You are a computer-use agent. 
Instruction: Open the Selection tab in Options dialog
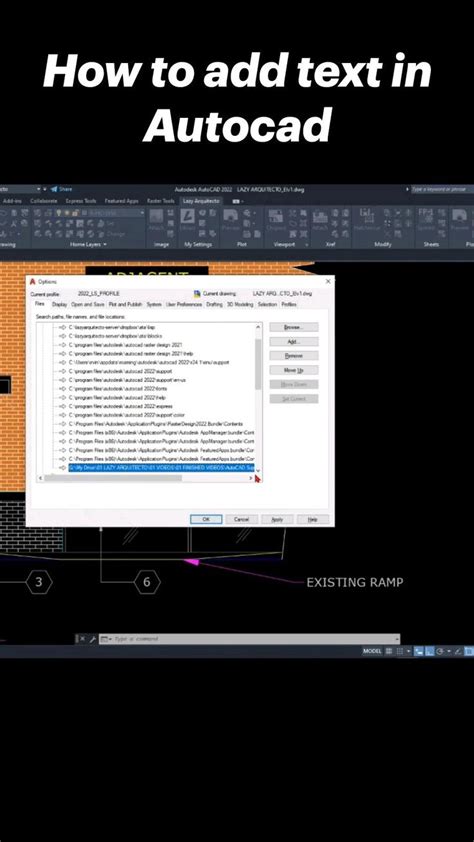point(267,304)
